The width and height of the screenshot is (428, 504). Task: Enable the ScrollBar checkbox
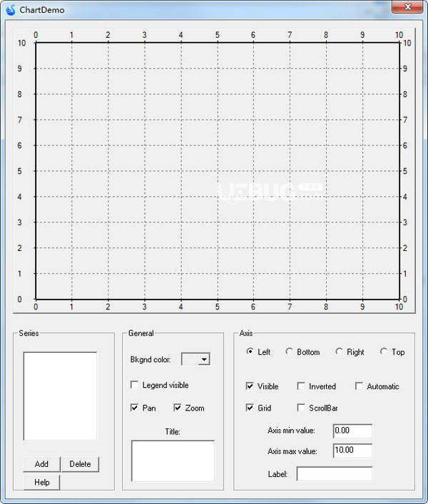(x=301, y=408)
